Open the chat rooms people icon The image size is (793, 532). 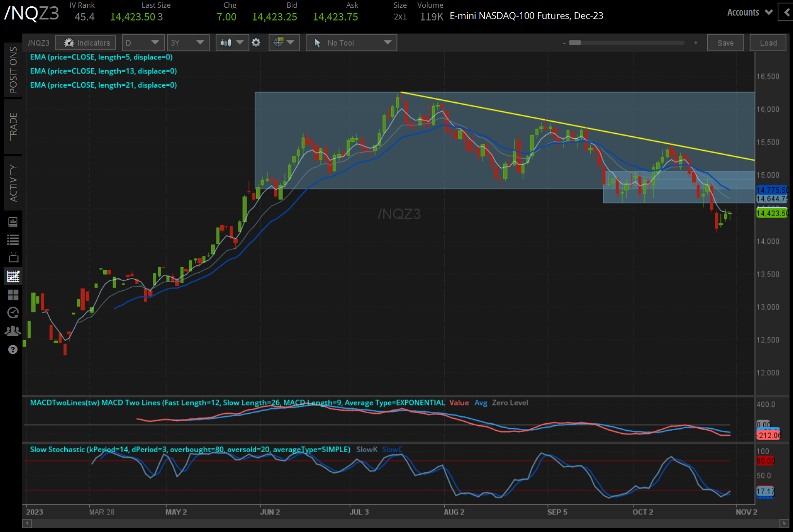tap(13, 330)
